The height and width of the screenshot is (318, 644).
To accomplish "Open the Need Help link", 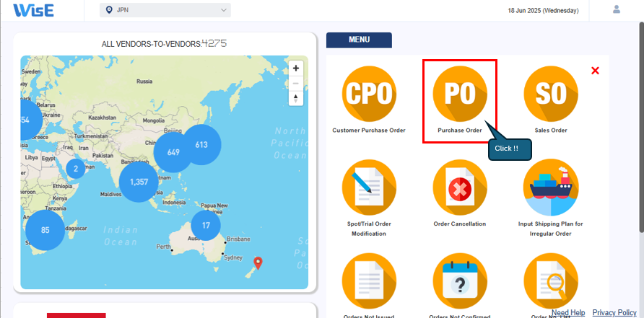I will [x=568, y=312].
